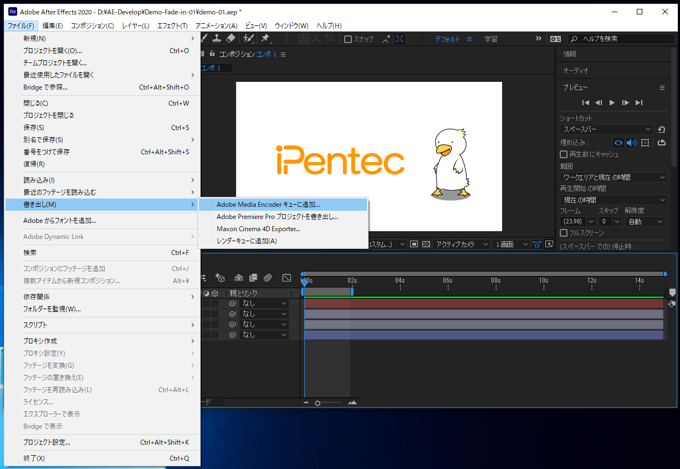Choose レンダーキューに追加(A)
680x469 pixels.
click(x=283, y=241)
